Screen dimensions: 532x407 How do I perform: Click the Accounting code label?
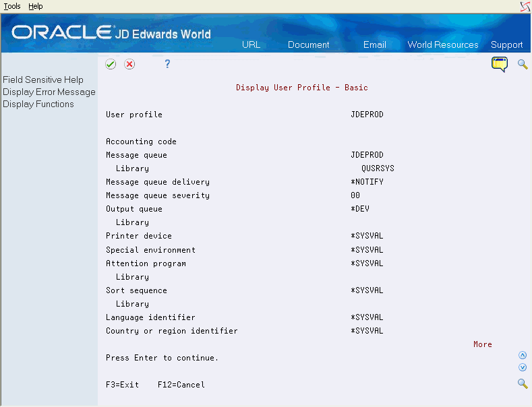tap(141, 142)
